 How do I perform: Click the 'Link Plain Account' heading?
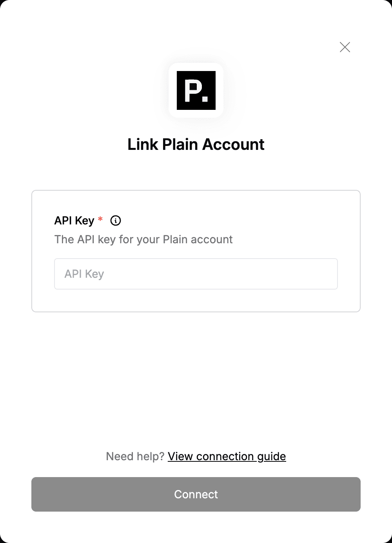[196, 144]
